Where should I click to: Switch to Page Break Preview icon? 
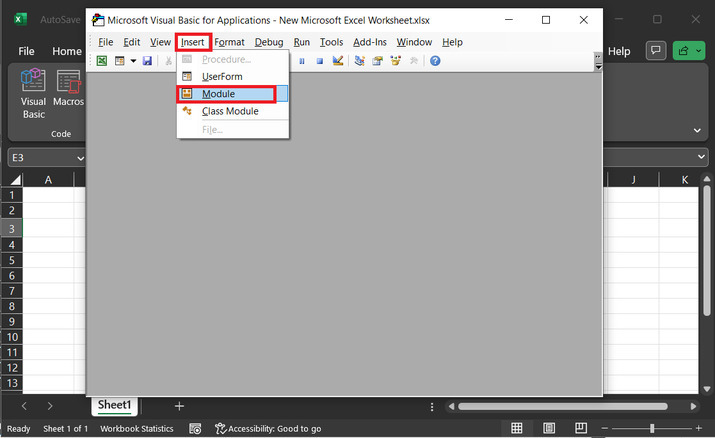(x=581, y=428)
